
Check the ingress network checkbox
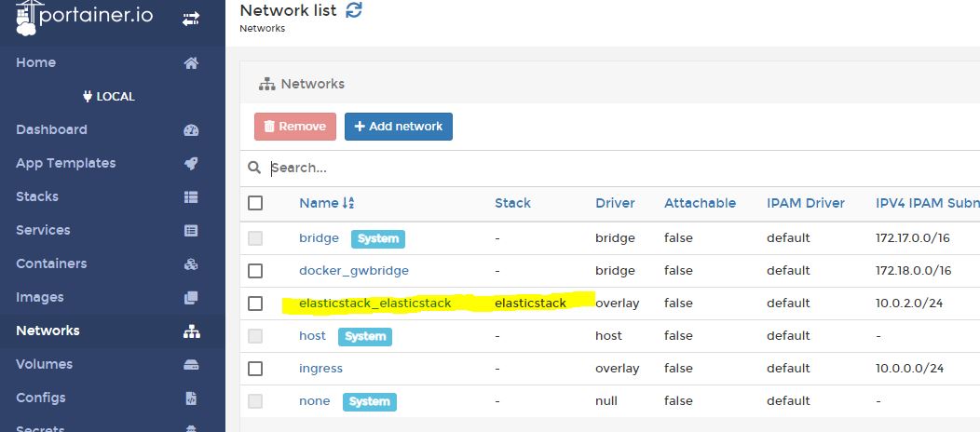coord(255,369)
